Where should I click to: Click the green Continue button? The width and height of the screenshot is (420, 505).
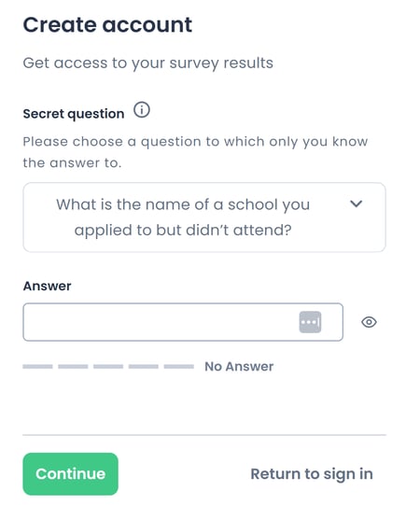[70, 474]
